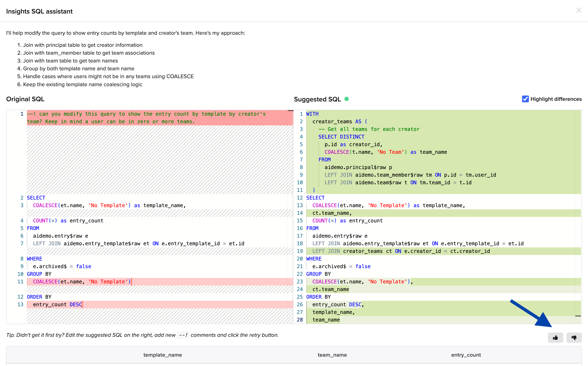Click 'ORDER BY' on suggested line 25
This screenshot has height=366, width=588.
(x=318, y=297)
